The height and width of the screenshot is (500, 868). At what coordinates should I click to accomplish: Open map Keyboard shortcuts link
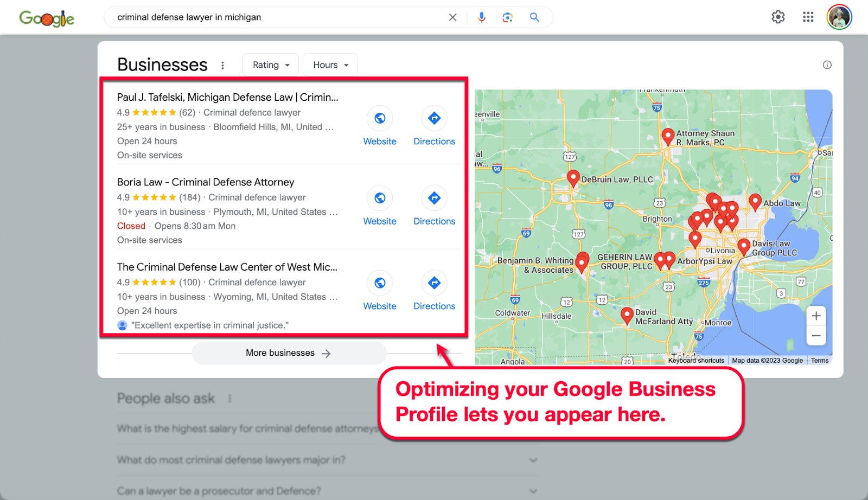click(x=696, y=361)
